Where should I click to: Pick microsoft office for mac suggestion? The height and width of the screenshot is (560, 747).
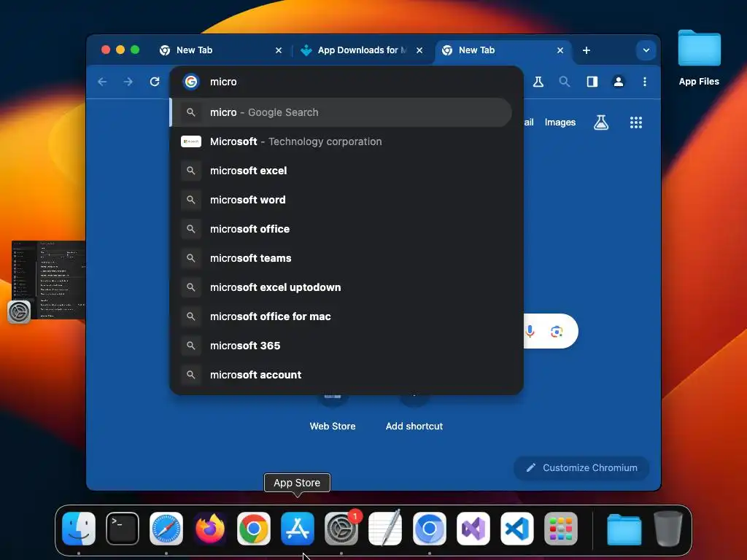click(x=341, y=316)
